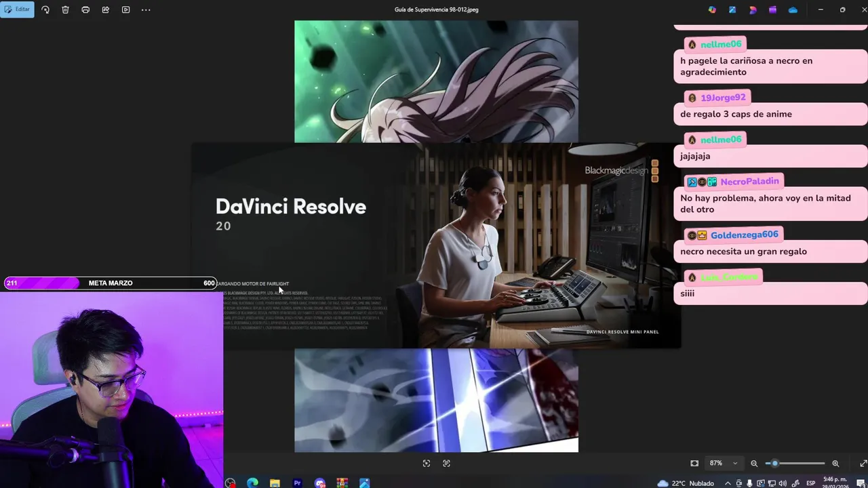The height and width of the screenshot is (488, 868).
Task: Toggle fit-to-window zoom icon
Action: (694, 463)
